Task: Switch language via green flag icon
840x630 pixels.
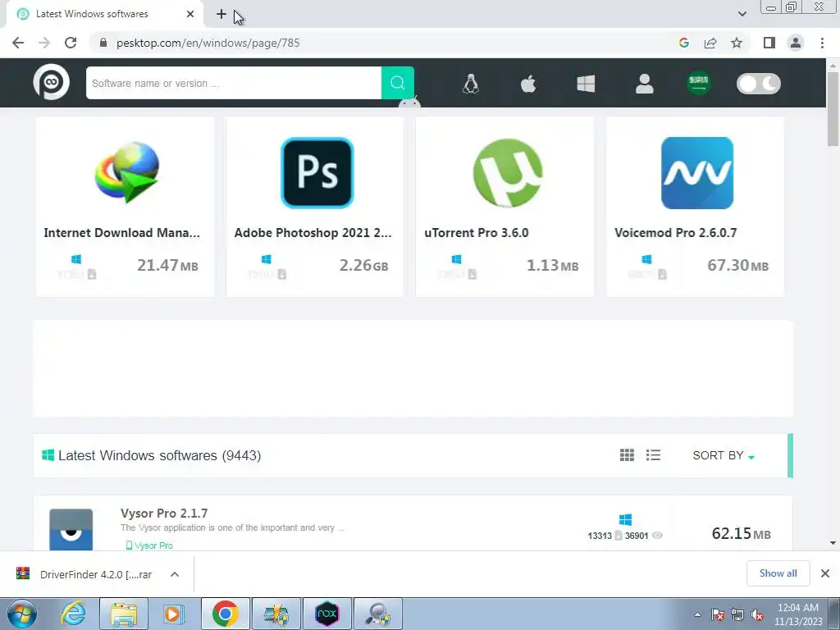Action: pos(699,83)
